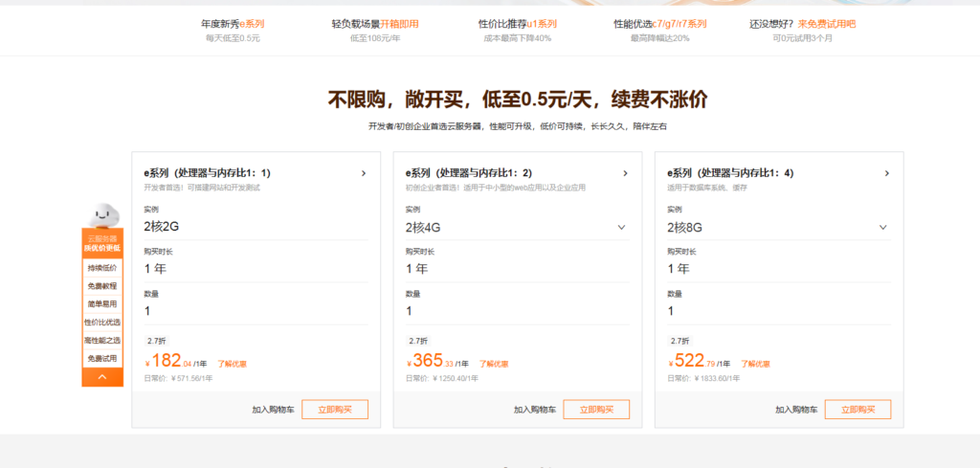
Task: Click the ¥522.79 price
Action: 692,361
